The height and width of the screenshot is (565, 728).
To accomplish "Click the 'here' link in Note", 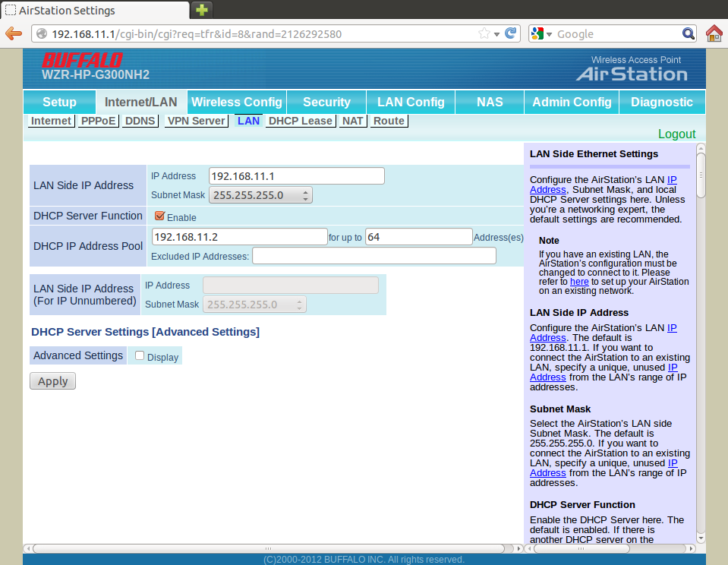I will coord(578,281).
